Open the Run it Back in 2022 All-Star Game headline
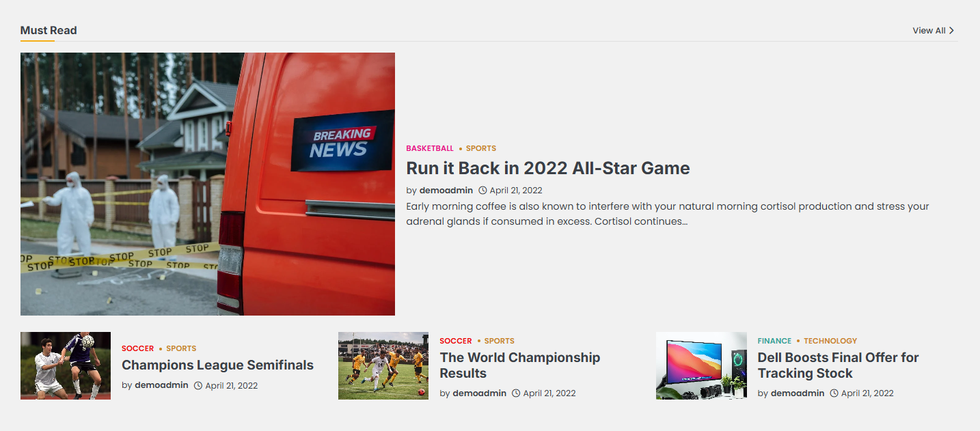The width and height of the screenshot is (980, 431). [547, 168]
